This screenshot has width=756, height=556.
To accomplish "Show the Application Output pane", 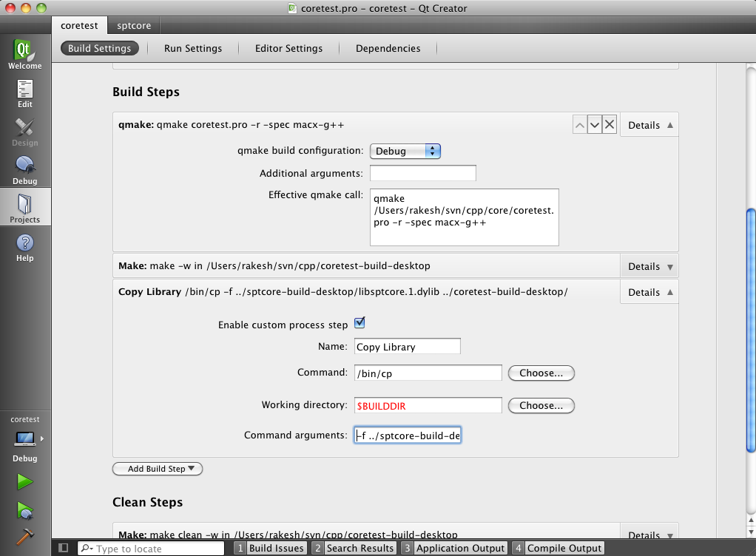I will (454, 549).
